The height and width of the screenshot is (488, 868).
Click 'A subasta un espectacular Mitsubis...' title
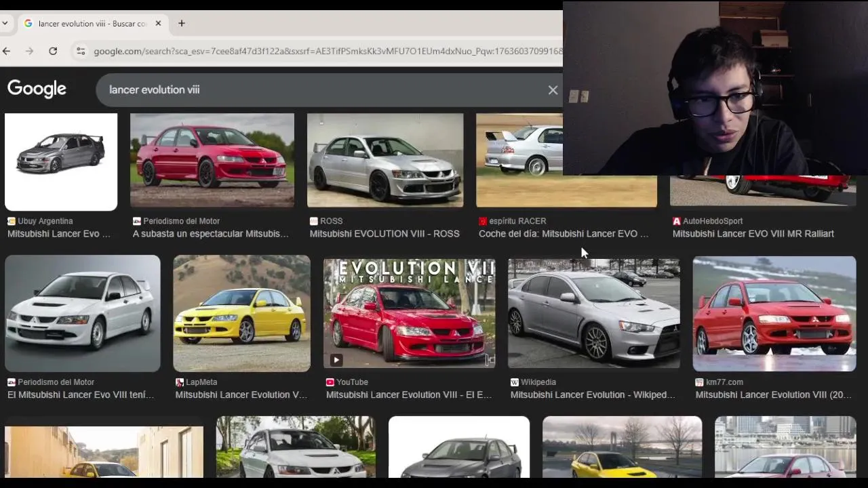click(x=210, y=234)
